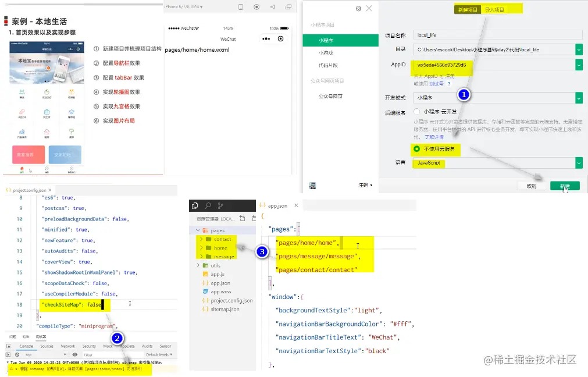Viewport: 588px width, 377px height.
Task: Open the AppID dropdown arrow
Action: click(x=579, y=65)
